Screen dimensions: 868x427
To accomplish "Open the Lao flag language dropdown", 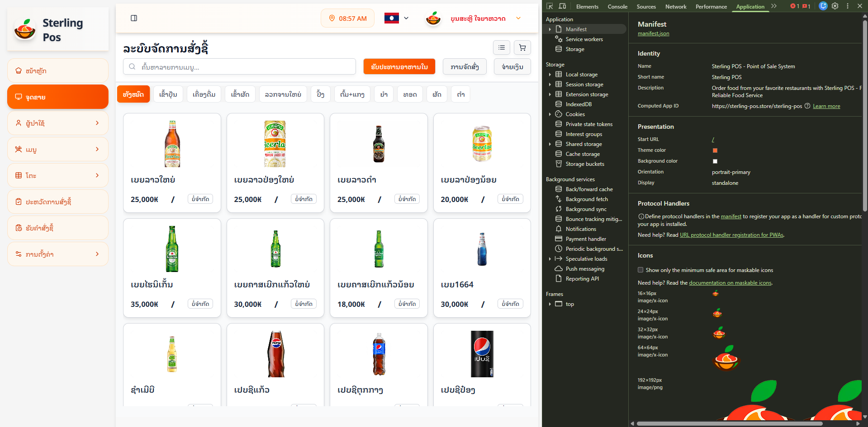I will (x=397, y=18).
